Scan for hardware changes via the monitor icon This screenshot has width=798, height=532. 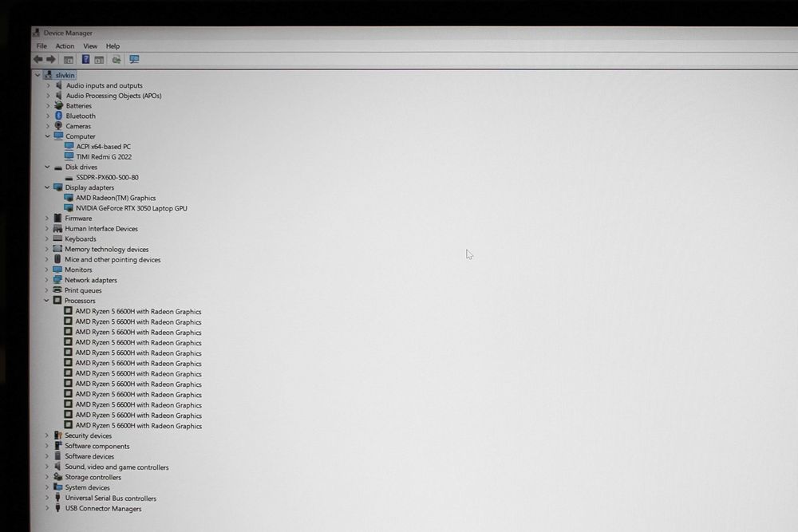click(x=134, y=60)
